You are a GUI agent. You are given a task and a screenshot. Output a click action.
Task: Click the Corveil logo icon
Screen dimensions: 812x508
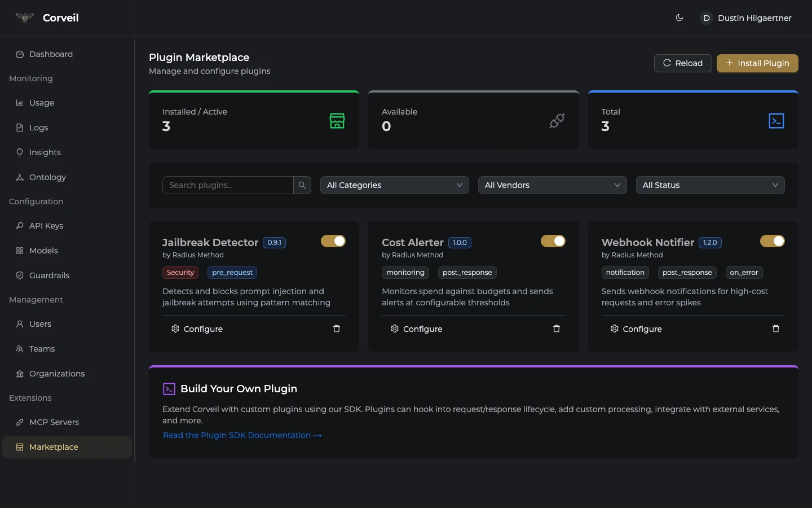[25, 17]
